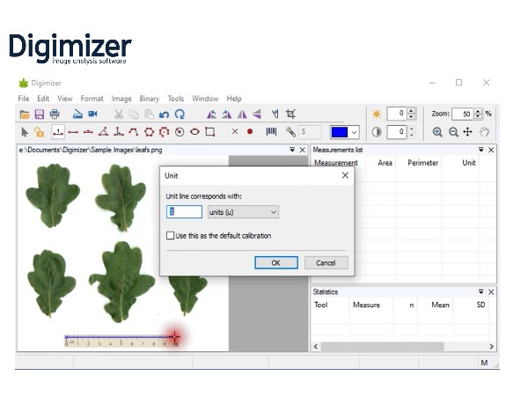This screenshot has height=420, width=528.
Task: Select the circle-by-center tool
Action: [180, 132]
